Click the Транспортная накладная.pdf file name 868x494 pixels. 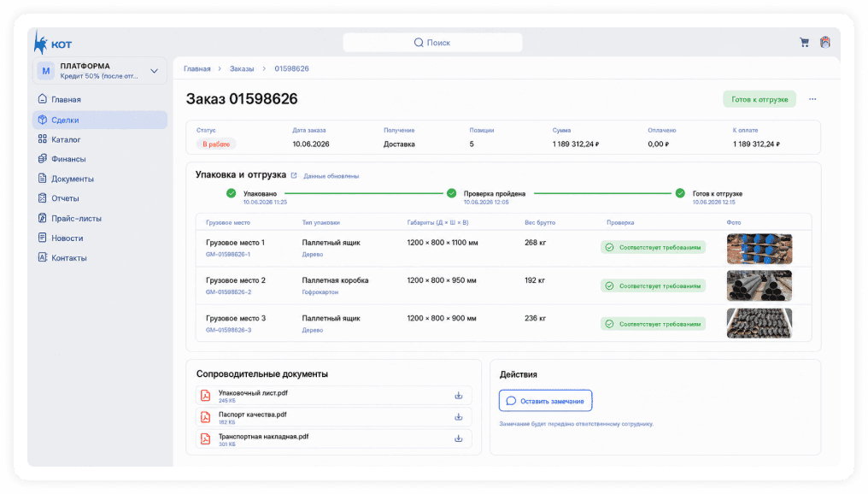263,437
